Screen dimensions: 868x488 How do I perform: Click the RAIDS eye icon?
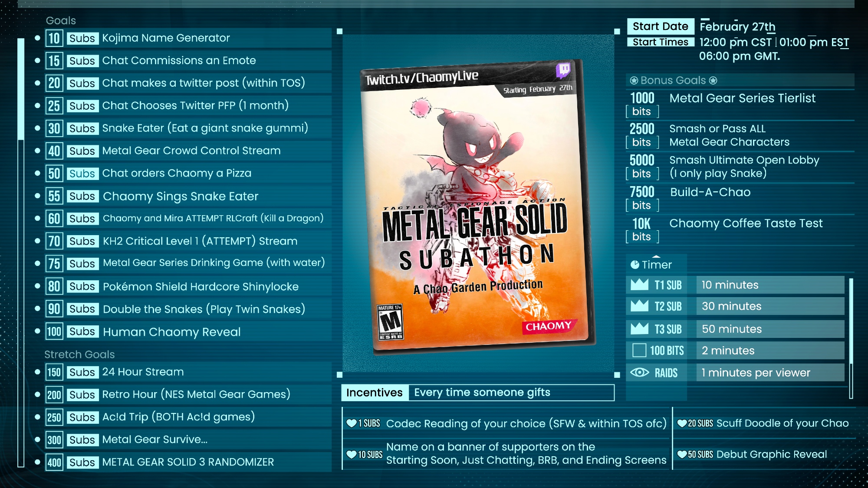point(639,373)
